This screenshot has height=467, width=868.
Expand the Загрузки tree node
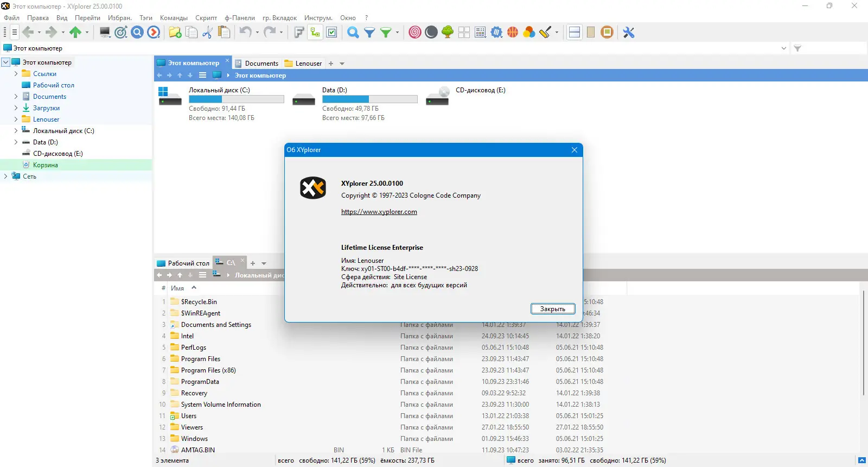16,108
